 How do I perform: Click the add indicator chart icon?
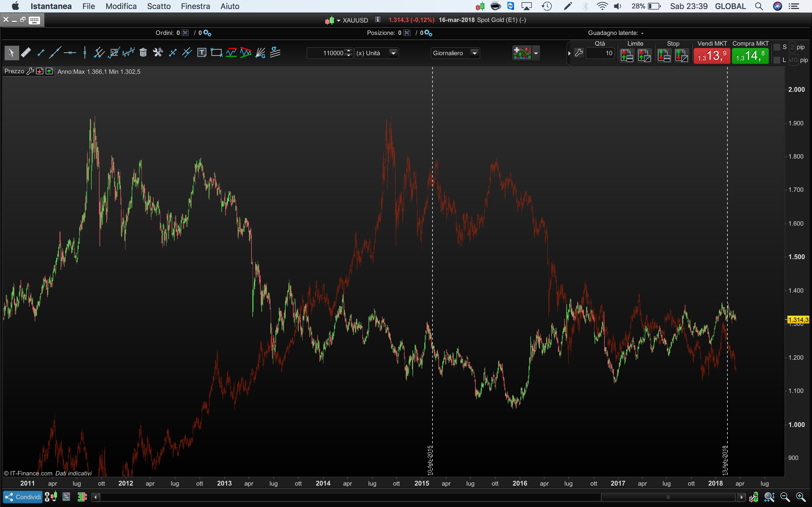pos(522,53)
